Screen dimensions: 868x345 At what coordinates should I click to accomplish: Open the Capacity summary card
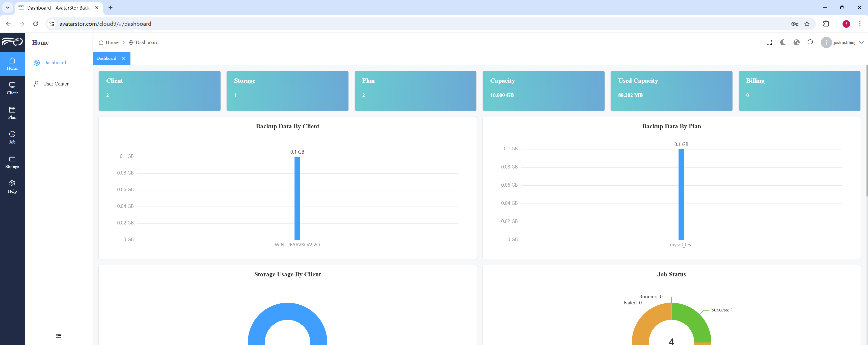click(x=544, y=91)
